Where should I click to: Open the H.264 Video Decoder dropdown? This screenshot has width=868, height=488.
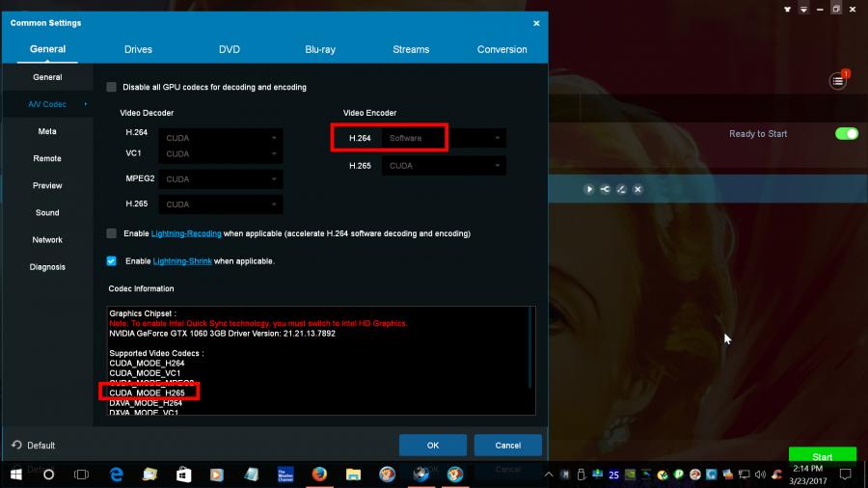click(x=220, y=138)
